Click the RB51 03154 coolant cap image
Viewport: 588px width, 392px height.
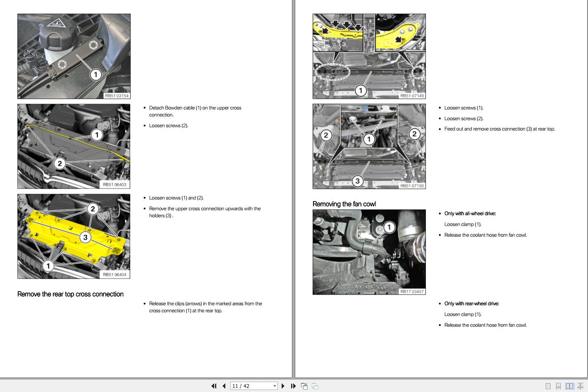74,56
